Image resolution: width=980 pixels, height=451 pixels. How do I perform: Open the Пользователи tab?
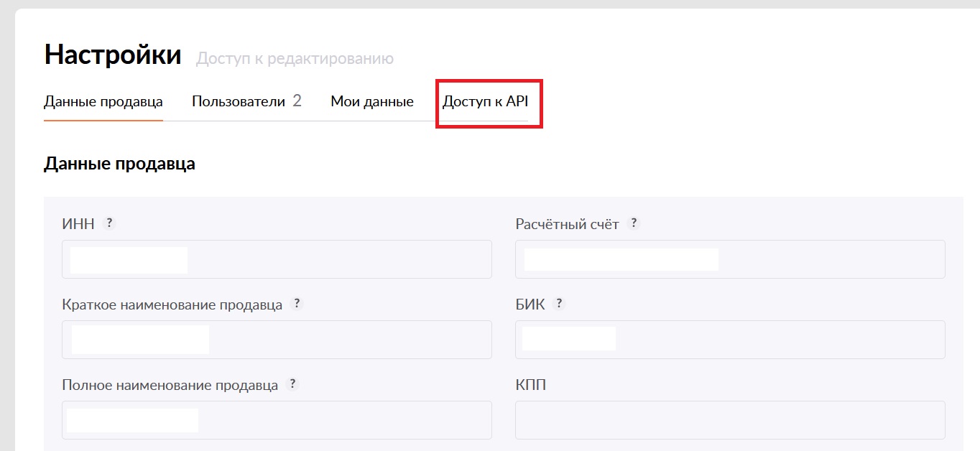(246, 101)
